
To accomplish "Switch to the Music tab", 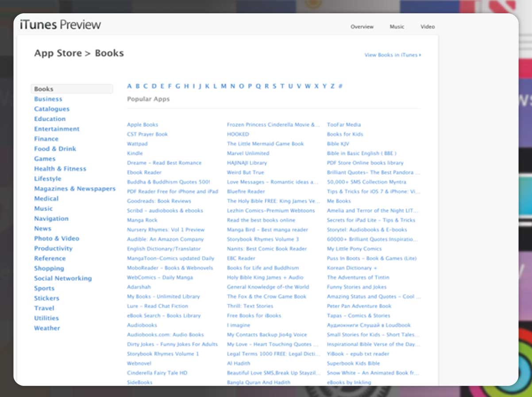I will click(397, 27).
